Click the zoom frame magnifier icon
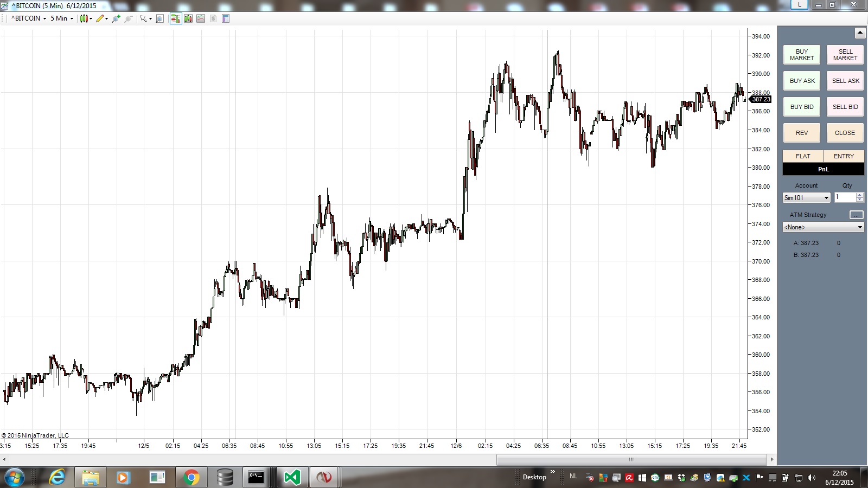This screenshot has width=868, height=488. [159, 18]
